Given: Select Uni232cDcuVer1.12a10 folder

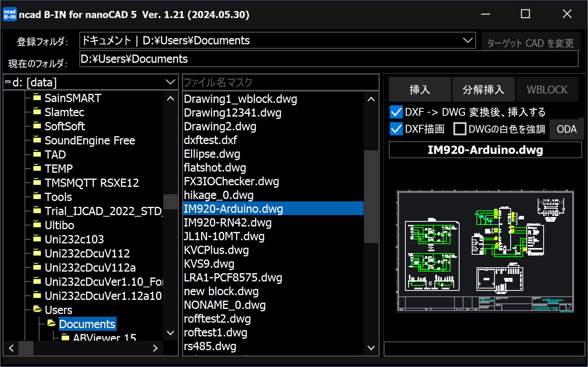Looking at the screenshot, I should point(103,296).
